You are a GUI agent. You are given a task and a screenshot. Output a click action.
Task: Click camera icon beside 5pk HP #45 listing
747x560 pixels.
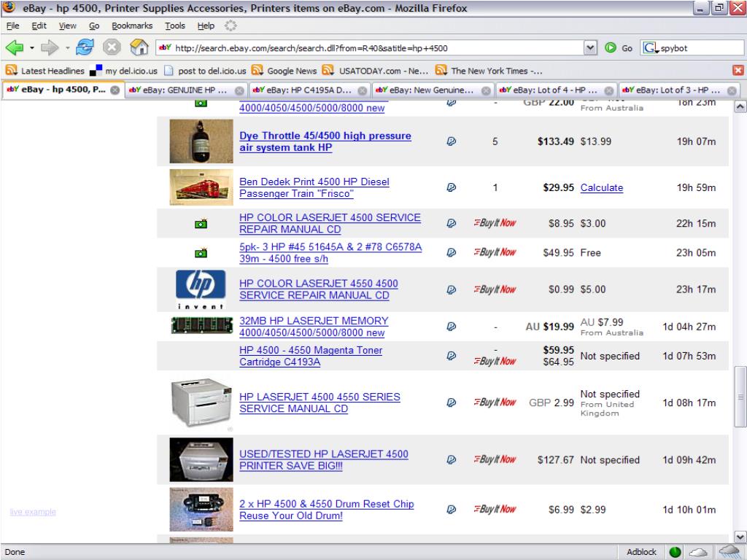pyautogui.click(x=201, y=252)
